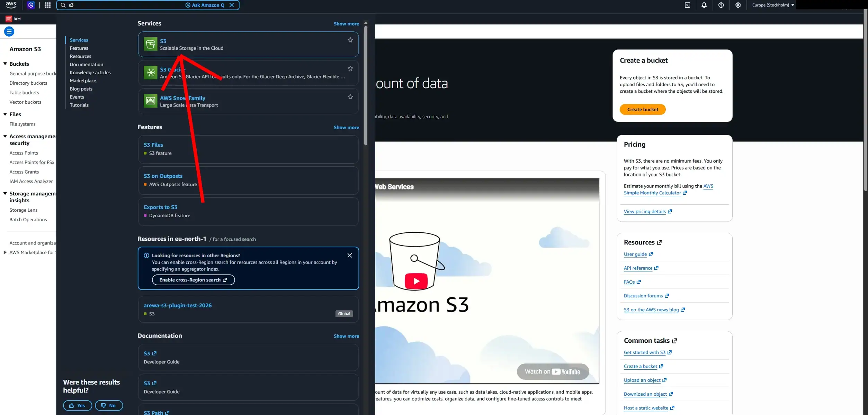Play the Amazon S3 YouTube video
868x415 pixels.
[x=416, y=281]
